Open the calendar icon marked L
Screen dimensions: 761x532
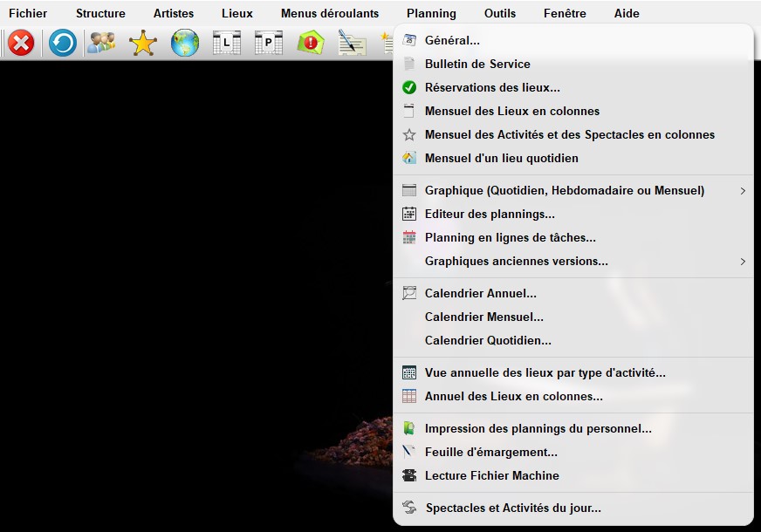click(x=227, y=43)
